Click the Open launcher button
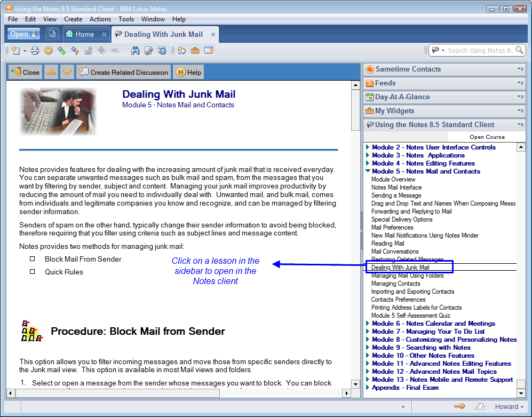Image resolution: width=532 pixels, height=417 pixels. click(23, 34)
